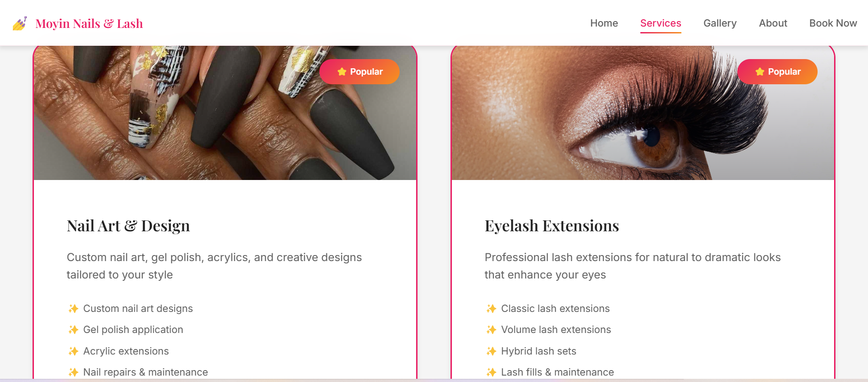This screenshot has width=868, height=382.
Task: Click the Popular badge on the nail art card
Action: point(360,71)
